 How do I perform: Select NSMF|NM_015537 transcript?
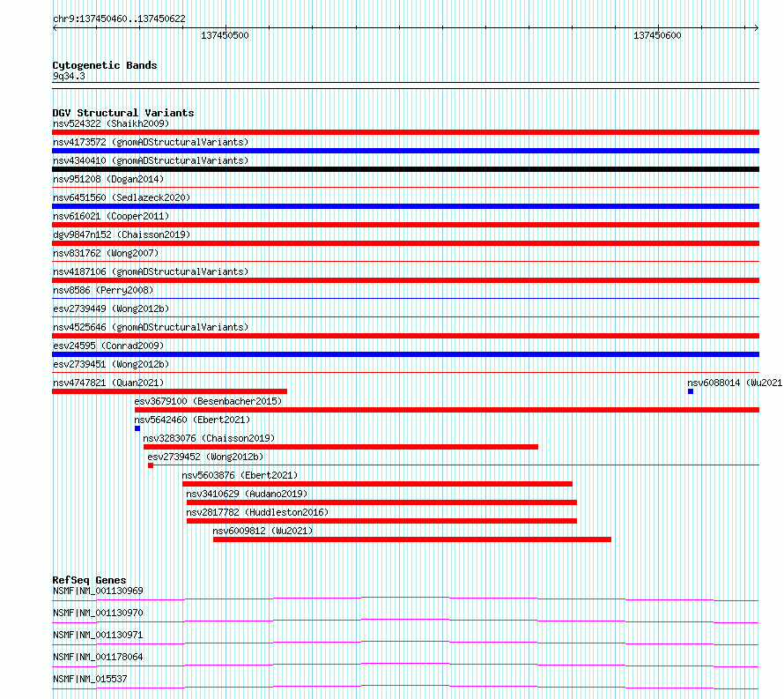click(90, 679)
